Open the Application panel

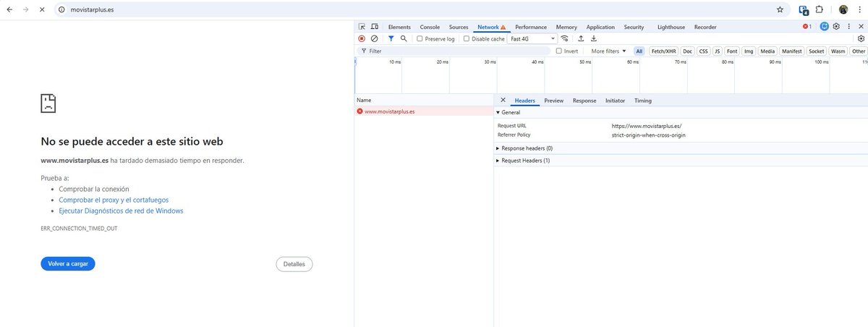coord(600,27)
